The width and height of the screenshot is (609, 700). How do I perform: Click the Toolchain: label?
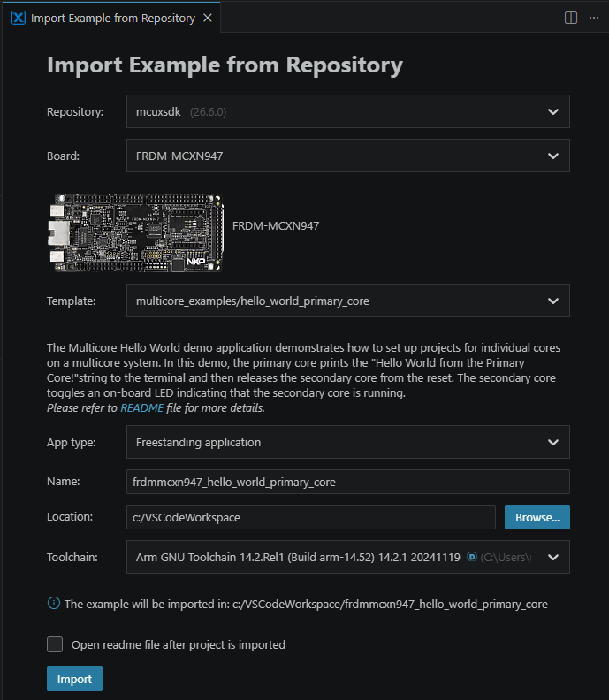(72, 558)
